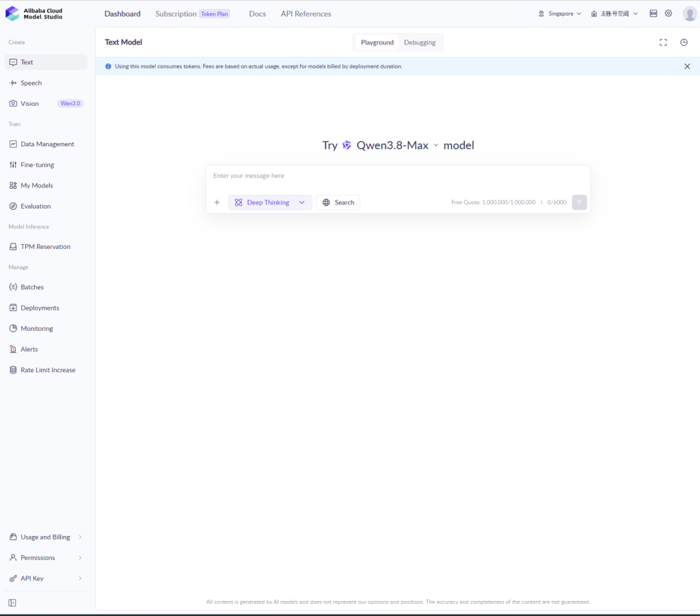Open settings gear icon in header

669,14
